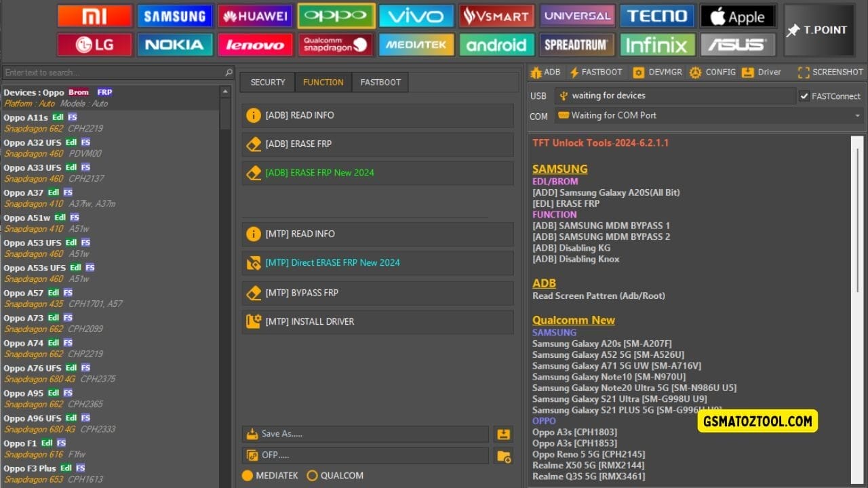Click [MTP] INSTALL DRIVER button
The height and width of the screenshot is (488, 868).
pyautogui.click(x=377, y=321)
